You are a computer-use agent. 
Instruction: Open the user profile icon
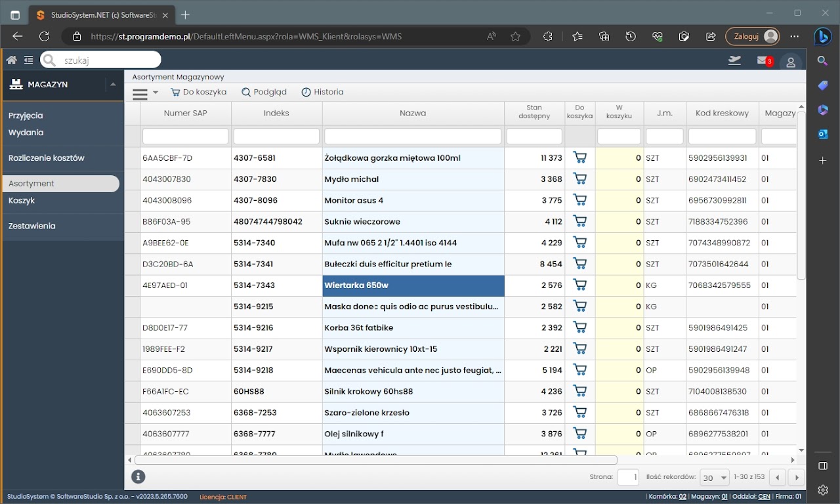pos(791,62)
